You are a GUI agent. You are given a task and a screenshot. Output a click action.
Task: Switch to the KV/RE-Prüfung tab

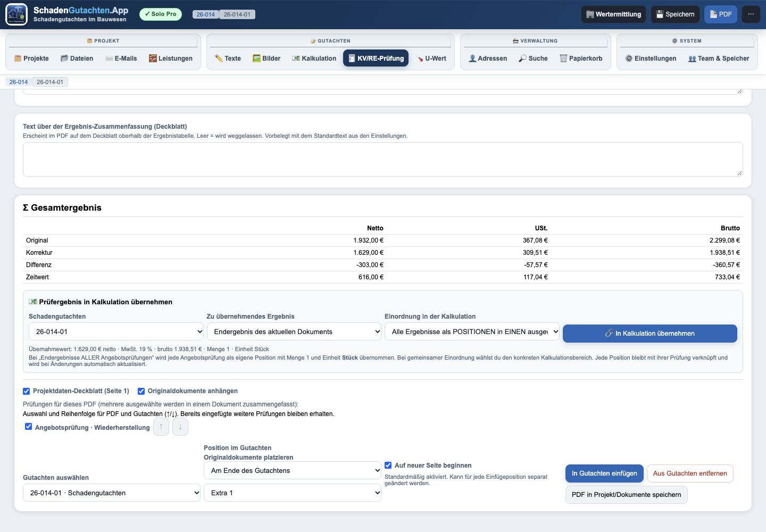pyautogui.click(x=376, y=59)
